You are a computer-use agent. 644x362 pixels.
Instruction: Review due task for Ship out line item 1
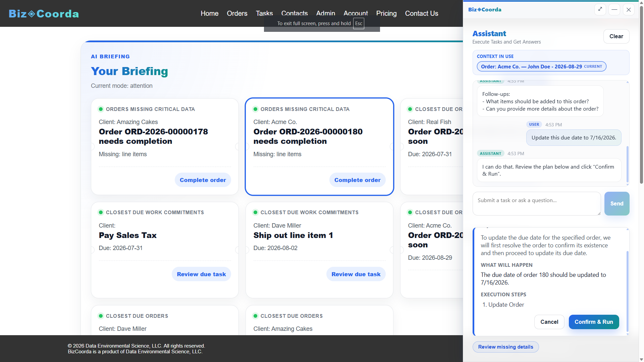[x=356, y=274]
